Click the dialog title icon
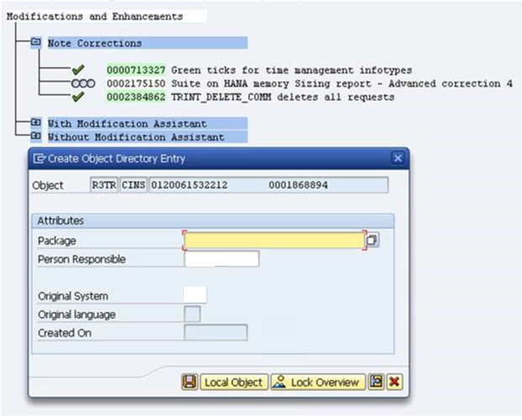This screenshot has width=522, height=420. tap(39, 158)
